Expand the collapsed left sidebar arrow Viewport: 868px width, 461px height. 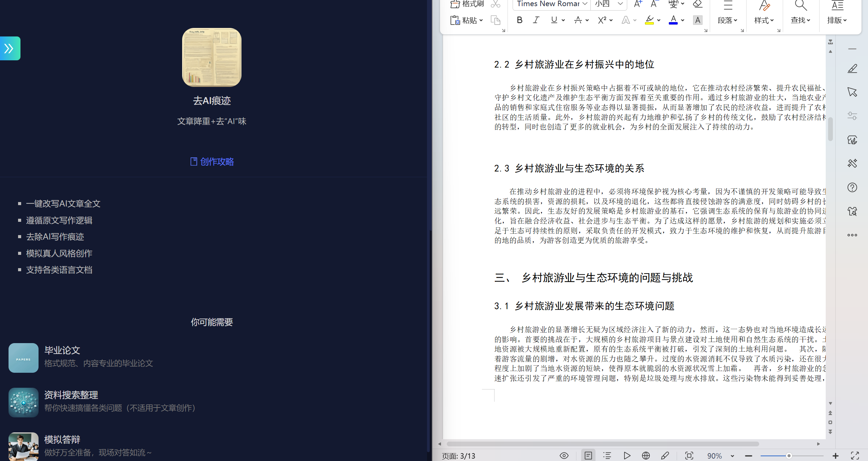point(10,48)
